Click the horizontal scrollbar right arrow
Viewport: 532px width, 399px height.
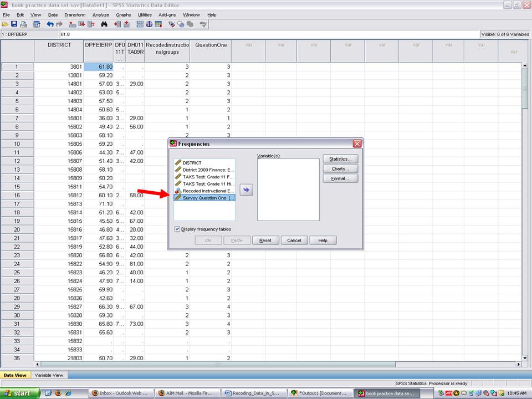pyautogui.click(x=518, y=364)
